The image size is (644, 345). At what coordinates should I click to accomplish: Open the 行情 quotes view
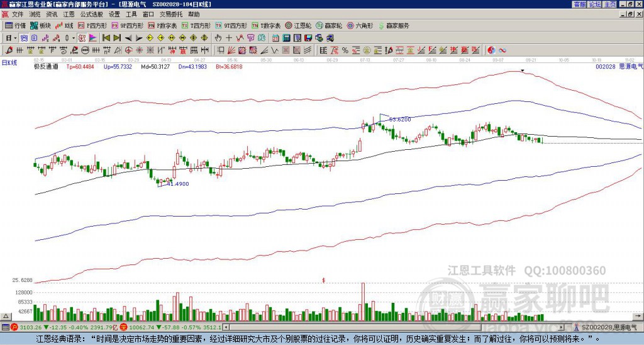point(15,25)
